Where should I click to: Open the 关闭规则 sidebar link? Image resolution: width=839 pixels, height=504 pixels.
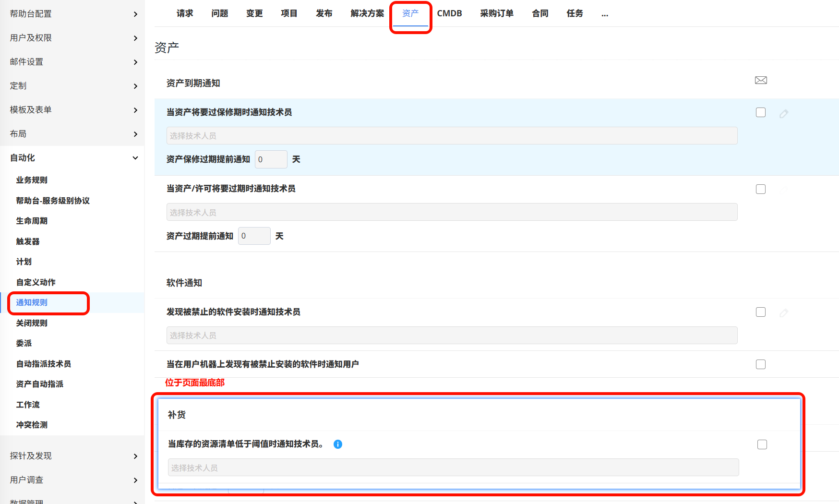[x=32, y=323]
